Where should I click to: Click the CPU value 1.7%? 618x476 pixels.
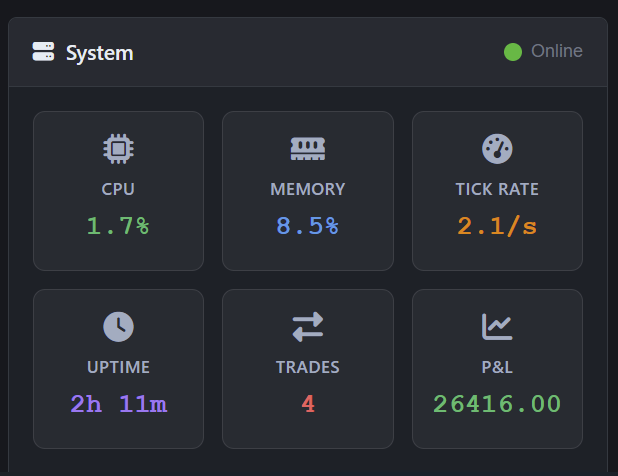pos(118,226)
